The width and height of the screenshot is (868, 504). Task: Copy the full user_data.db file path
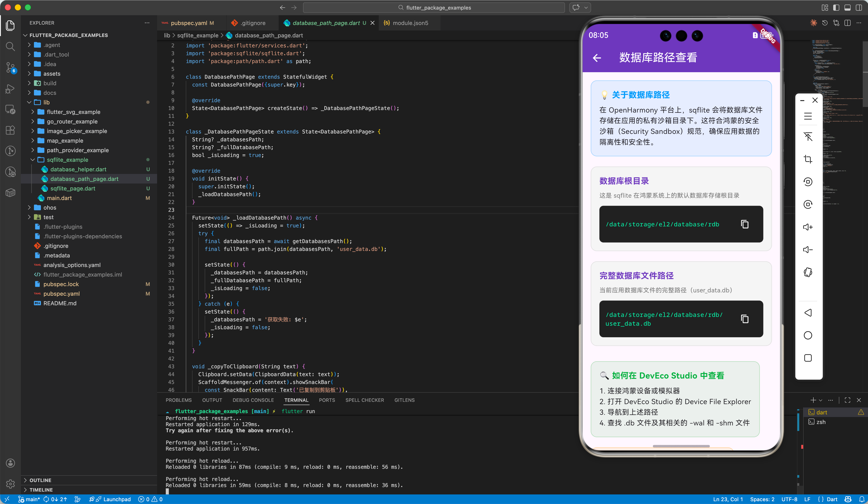[744, 319]
